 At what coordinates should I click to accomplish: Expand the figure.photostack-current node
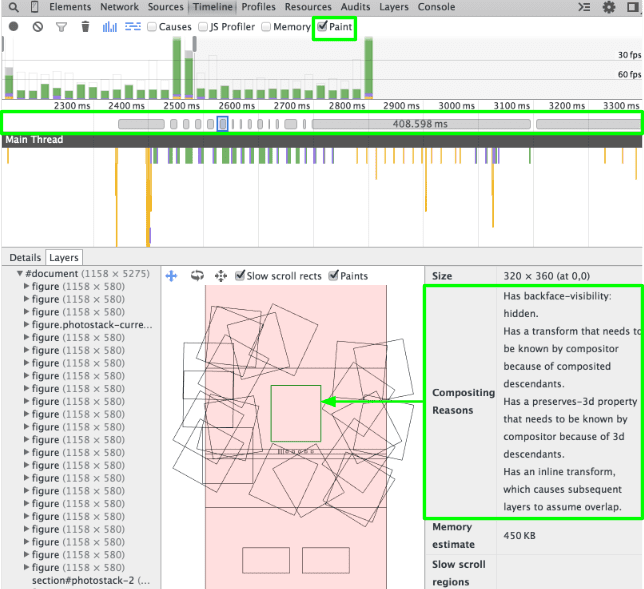[27, 324]
